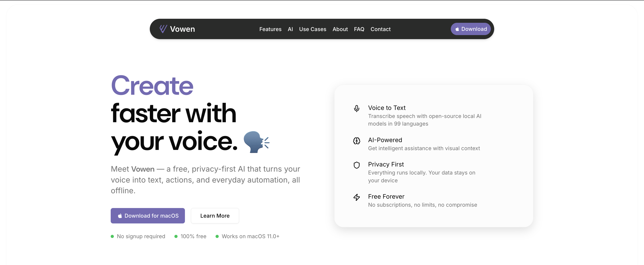Click the brain icon beside AI-Powered
This screenshot has height=265, width=644.
[357, 141]
